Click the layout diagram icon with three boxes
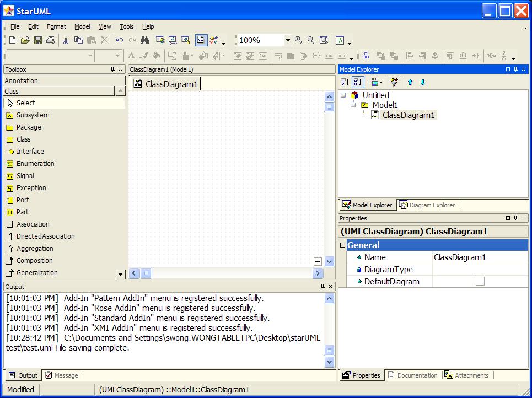The height and width of the screenshot is (398, 532). point(366,56)
